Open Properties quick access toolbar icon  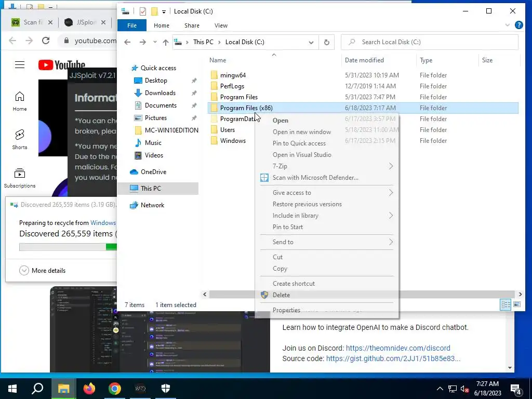coord(143,11)
